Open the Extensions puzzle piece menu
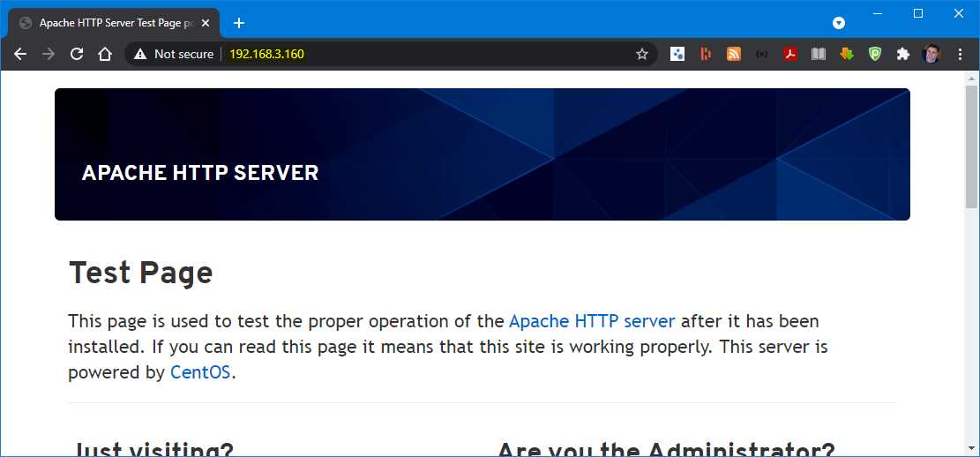This screenshot has height=457, width=980. pos(903,55)
